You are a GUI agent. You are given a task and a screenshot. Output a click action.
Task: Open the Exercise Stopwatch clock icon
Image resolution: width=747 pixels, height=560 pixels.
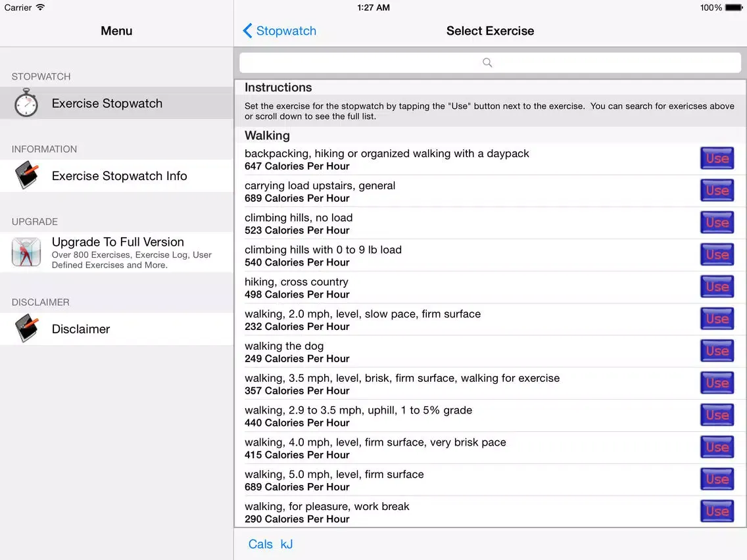26,103
